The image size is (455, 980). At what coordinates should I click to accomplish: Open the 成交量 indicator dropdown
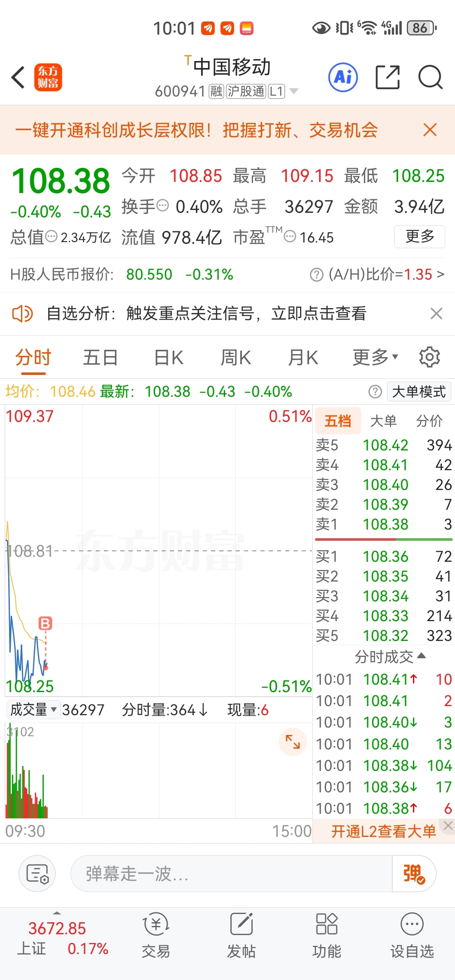pyautogui.click(x=33, y=709)
